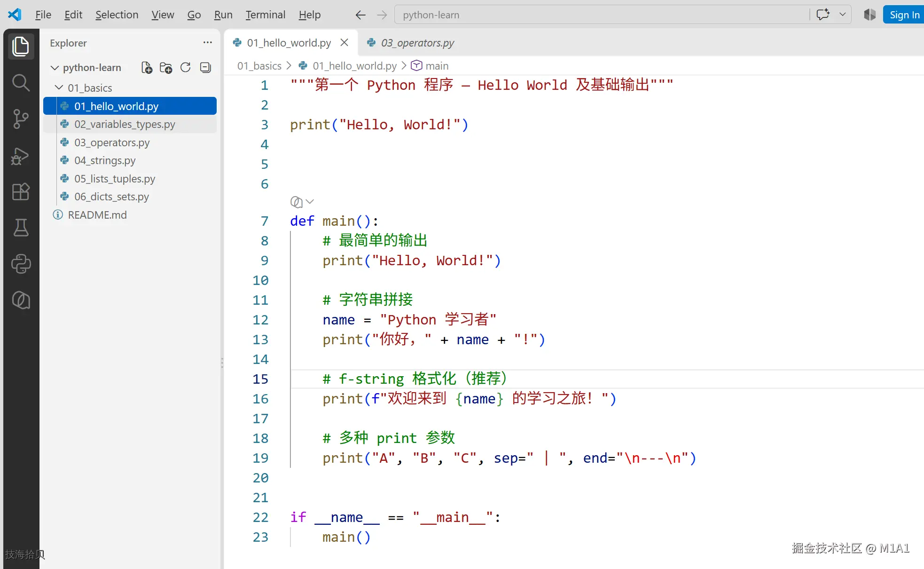Open the Extensions view
This screenshot has height=569, width=924.
21,191
